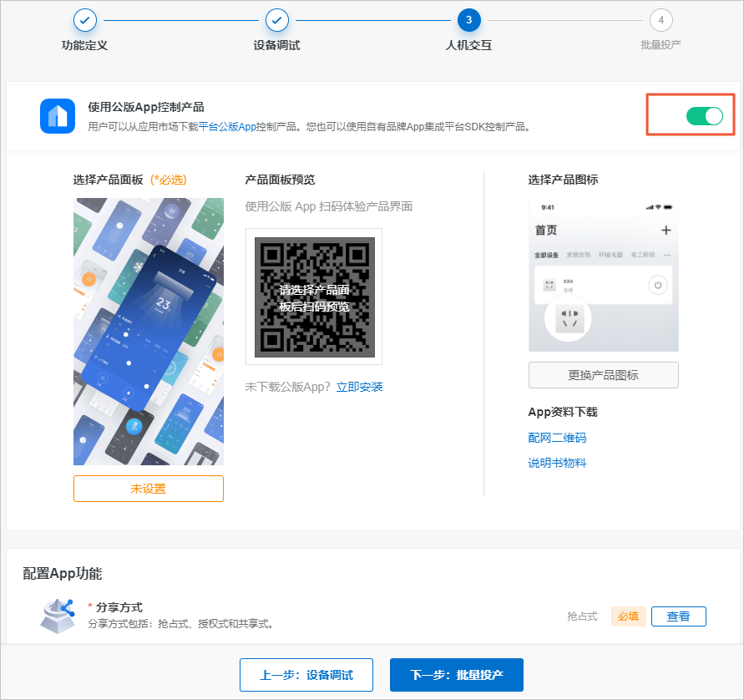The height and width of the screenshot is (700, 744).
Task: Click the 选择产品图标 heading
Action: tap(564, 180)
